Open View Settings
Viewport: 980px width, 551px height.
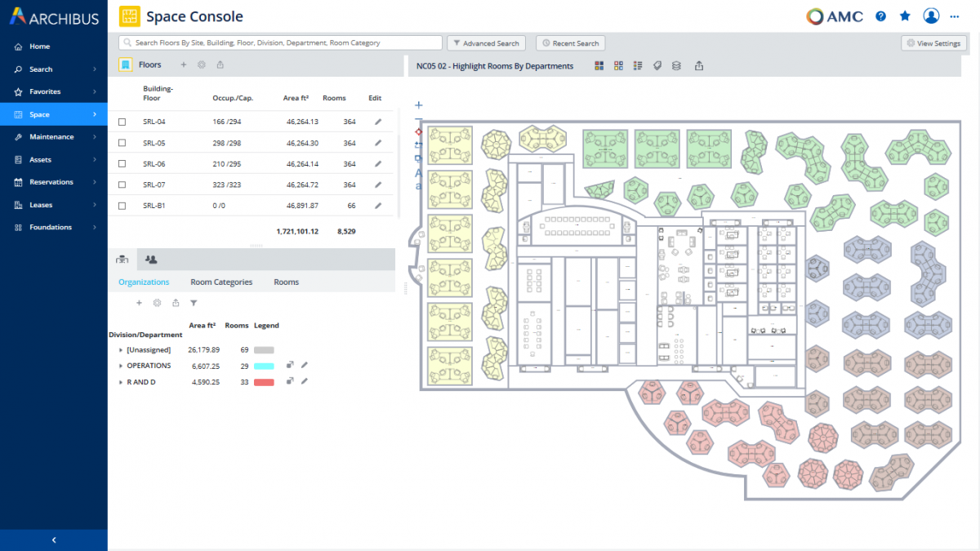click(933, 42)
